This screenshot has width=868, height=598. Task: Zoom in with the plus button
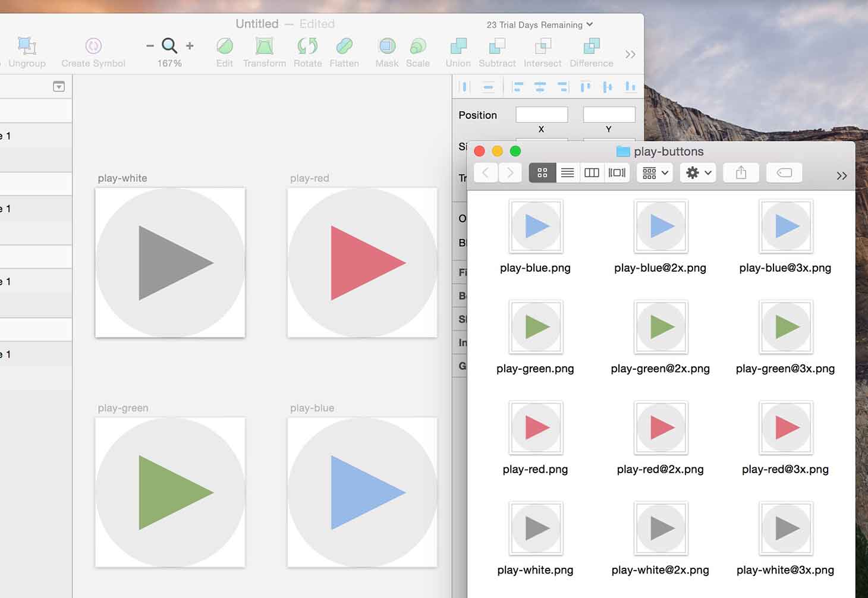point(190,46)
